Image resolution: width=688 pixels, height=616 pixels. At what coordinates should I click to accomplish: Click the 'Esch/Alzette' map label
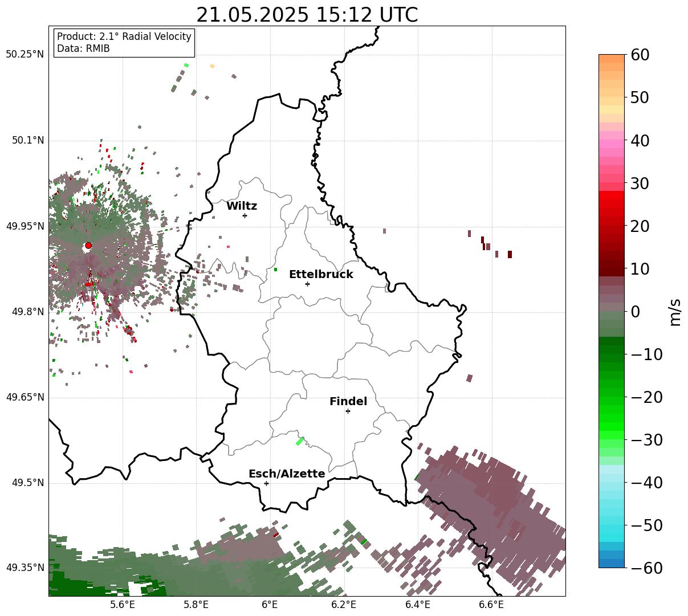287,474
